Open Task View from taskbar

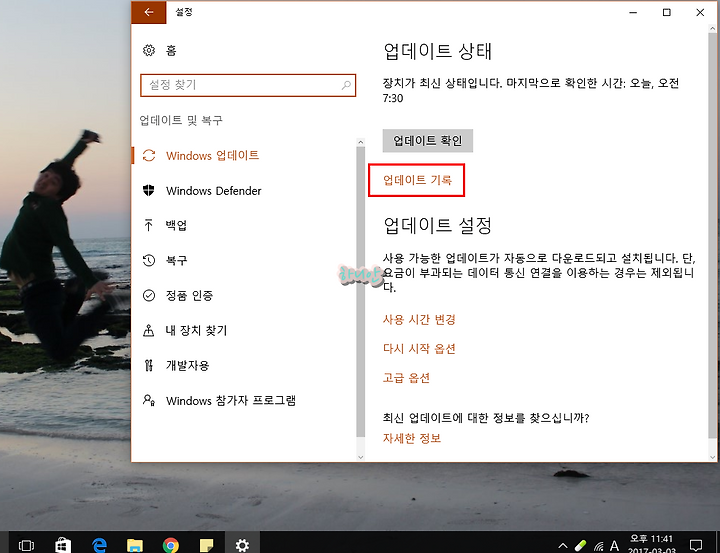(x=26, y=545)
